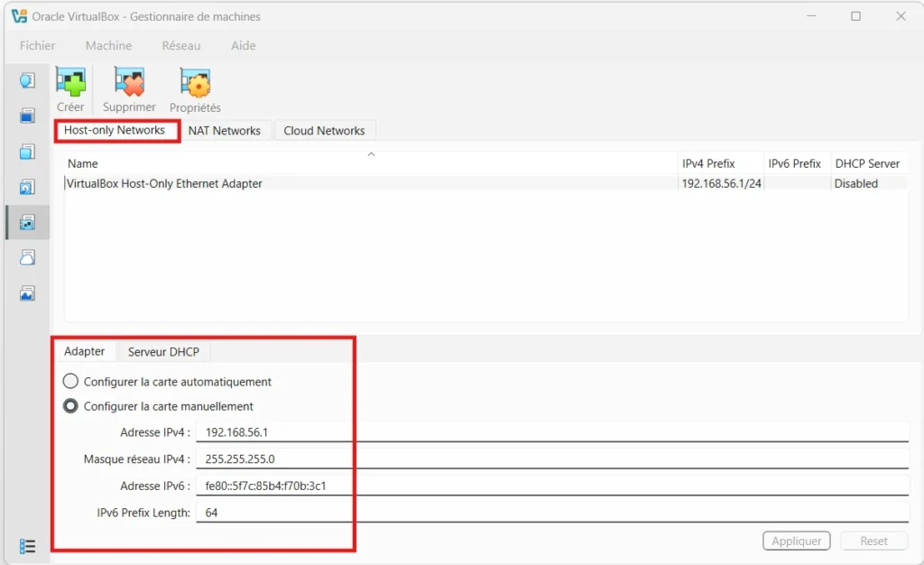Select VirtualBox Host-Only Ethernet Adapter row

pyautogui.click(x=485, y=183)
